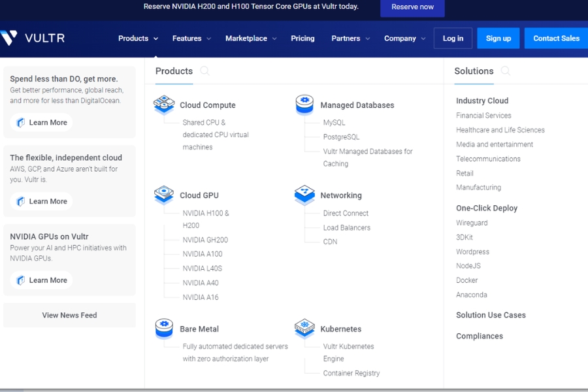Open View News Feed
Viewport: 588px width, 392px height.
[x=69, y=315]
